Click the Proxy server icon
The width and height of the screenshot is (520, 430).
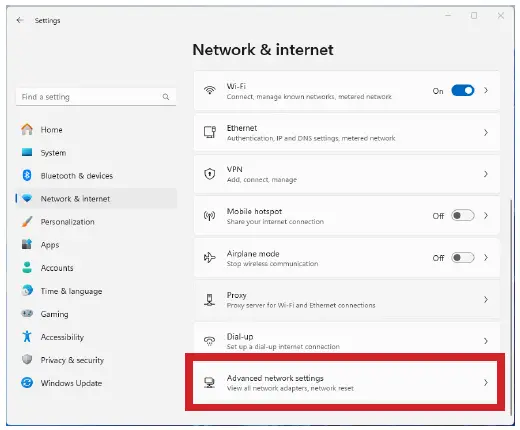tap(210, 299)
